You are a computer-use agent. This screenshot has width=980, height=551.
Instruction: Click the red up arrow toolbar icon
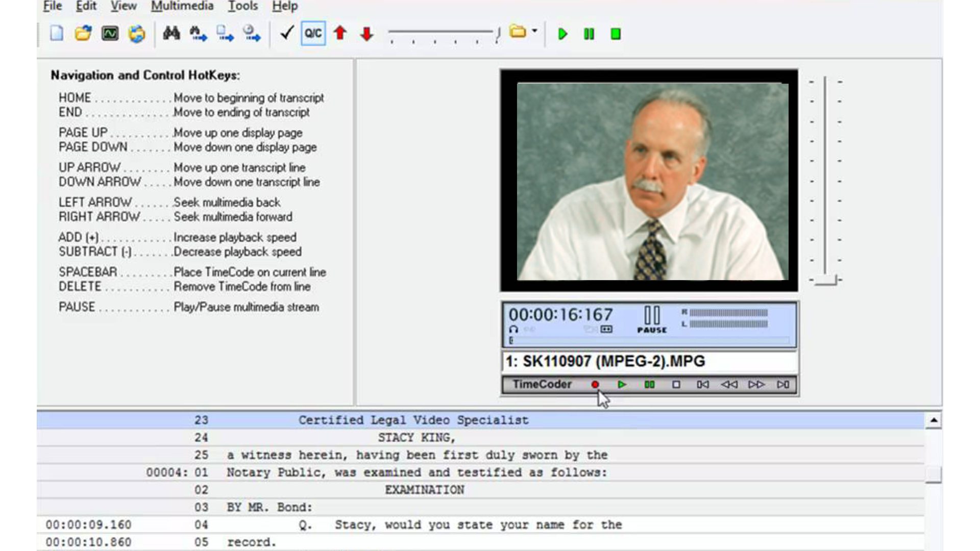pyautogui.click(x=340, y=34)
